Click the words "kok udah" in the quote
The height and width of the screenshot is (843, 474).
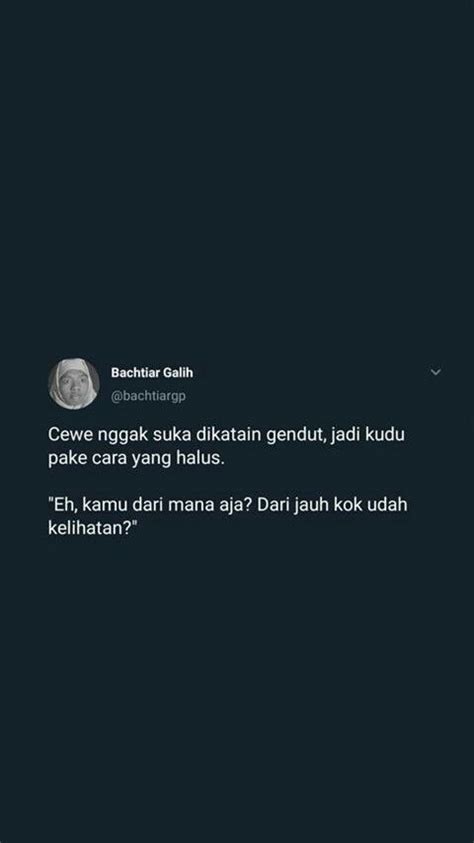pos(363,508)
